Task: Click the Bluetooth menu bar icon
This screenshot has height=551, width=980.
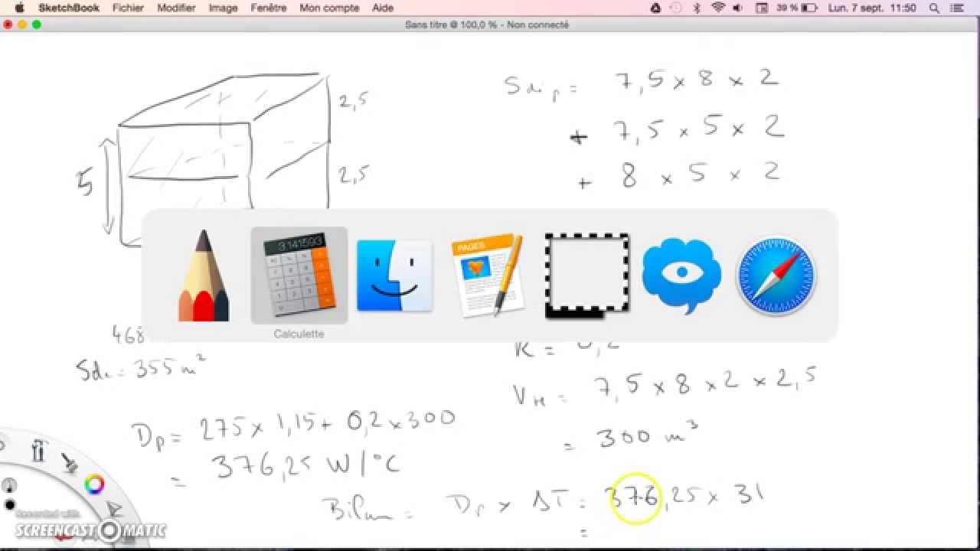Action: point(697,8)
